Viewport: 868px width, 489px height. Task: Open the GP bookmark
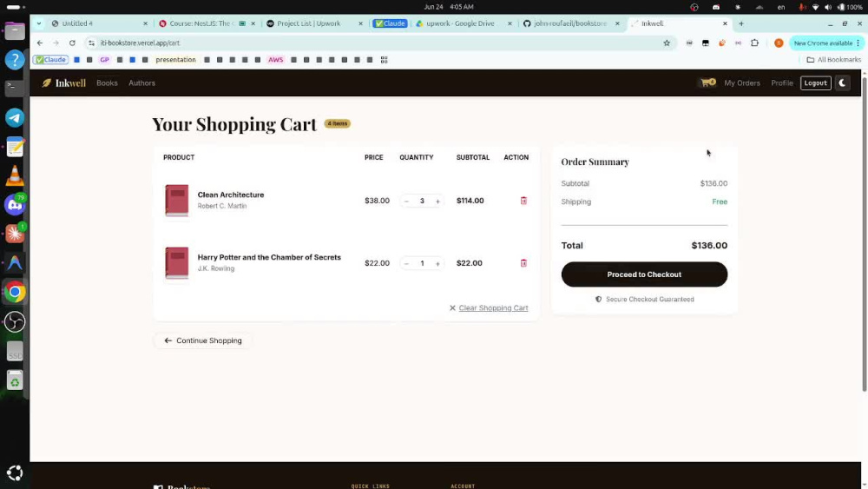click(x=105, y=59)
